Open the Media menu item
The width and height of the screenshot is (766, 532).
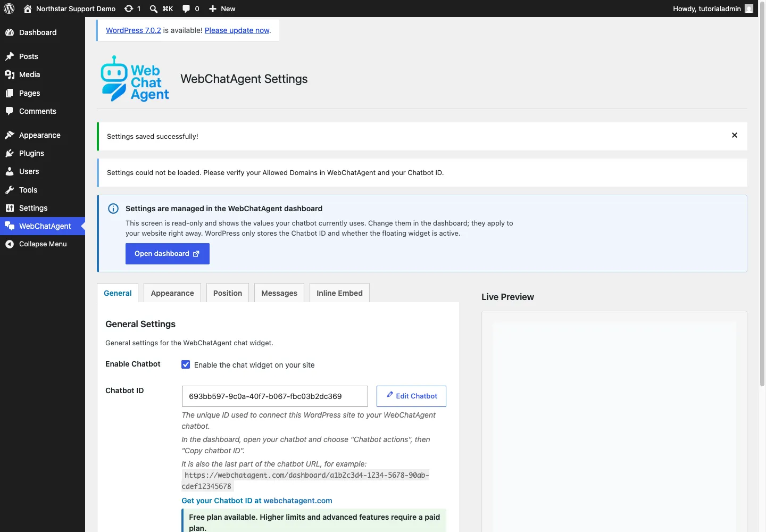point(43,74)
